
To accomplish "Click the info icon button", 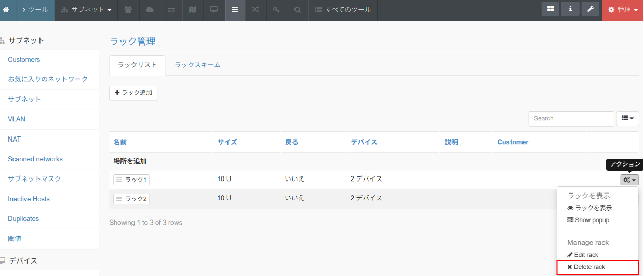I will (570, 9).
